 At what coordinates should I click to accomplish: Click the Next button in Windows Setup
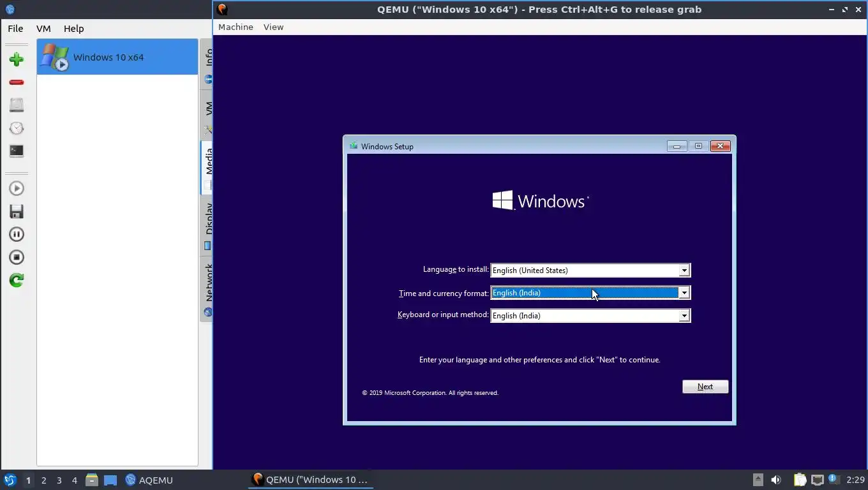(705, 387)
